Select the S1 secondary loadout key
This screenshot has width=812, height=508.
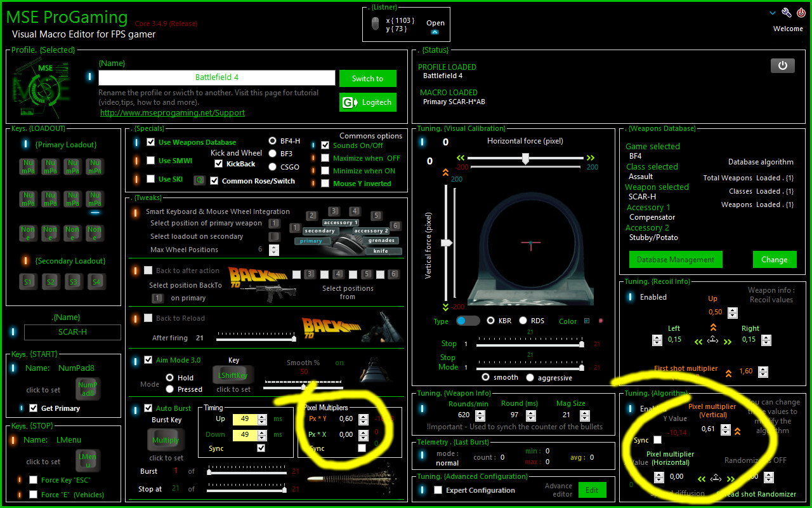pyautogui.click(x=28, y=281)
